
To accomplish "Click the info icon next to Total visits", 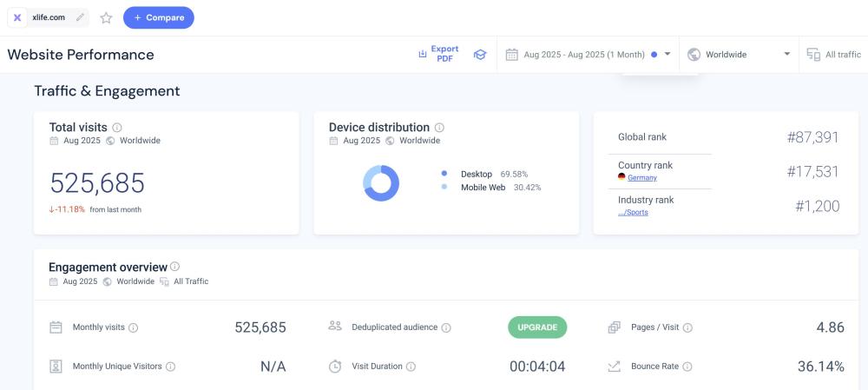I will pyautogui.click(x=117, y=128).
